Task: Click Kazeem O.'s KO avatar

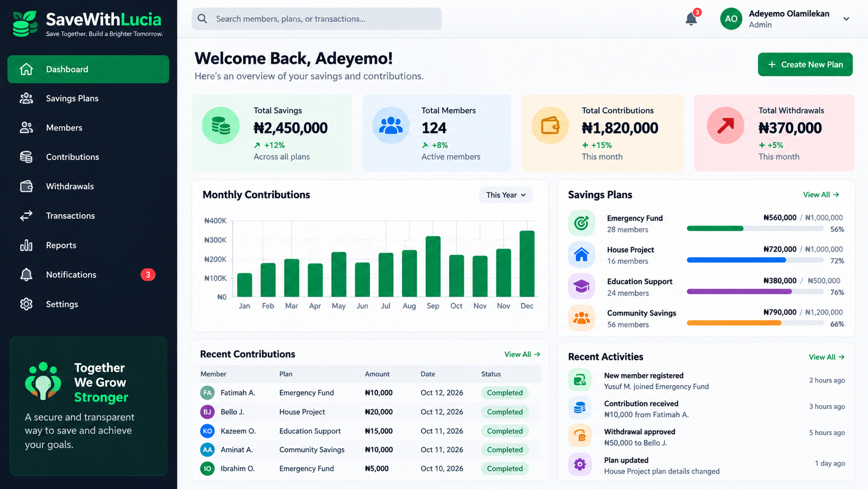Action: pos(207,431)
